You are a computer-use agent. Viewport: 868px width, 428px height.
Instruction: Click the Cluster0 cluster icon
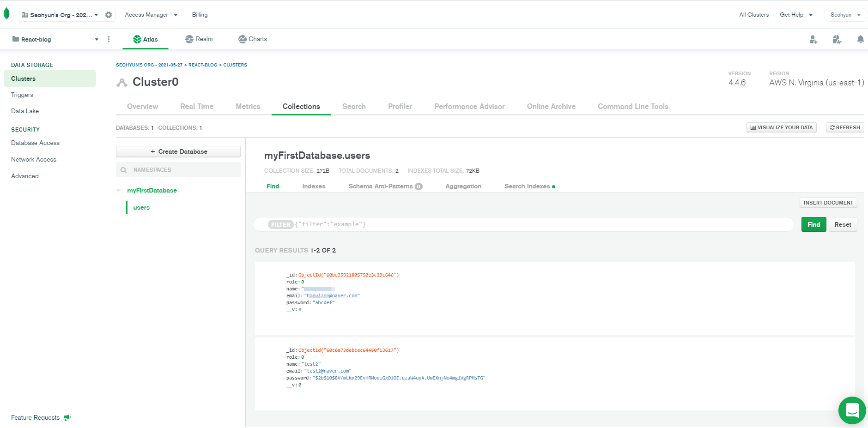pyautogui.click(x=122, y=83)
